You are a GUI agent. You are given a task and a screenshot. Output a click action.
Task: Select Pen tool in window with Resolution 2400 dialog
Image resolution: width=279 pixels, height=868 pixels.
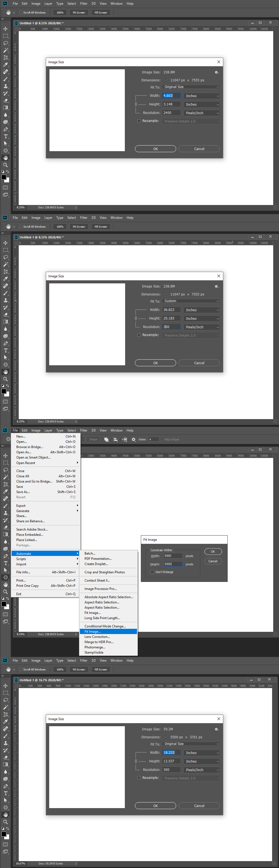(6, 129)
